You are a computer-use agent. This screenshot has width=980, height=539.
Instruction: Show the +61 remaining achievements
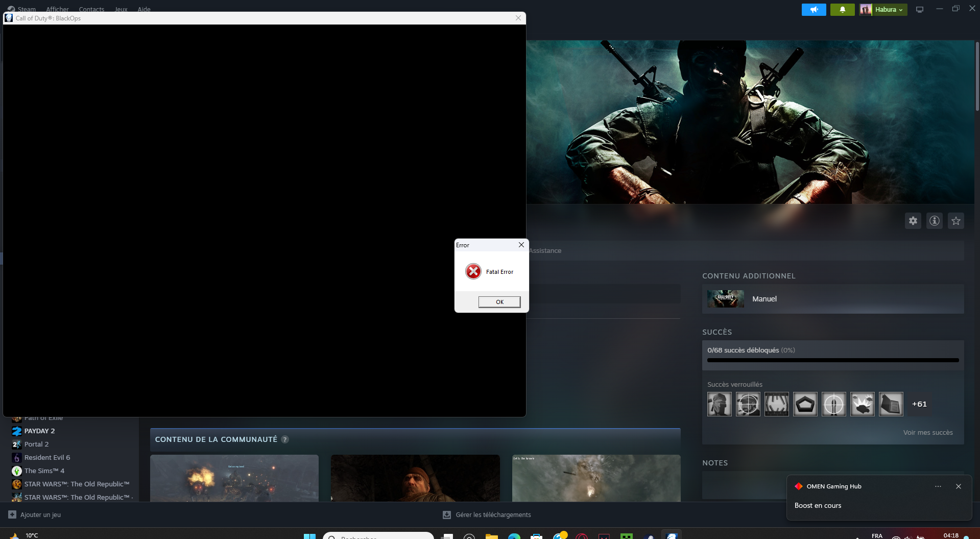919,404
